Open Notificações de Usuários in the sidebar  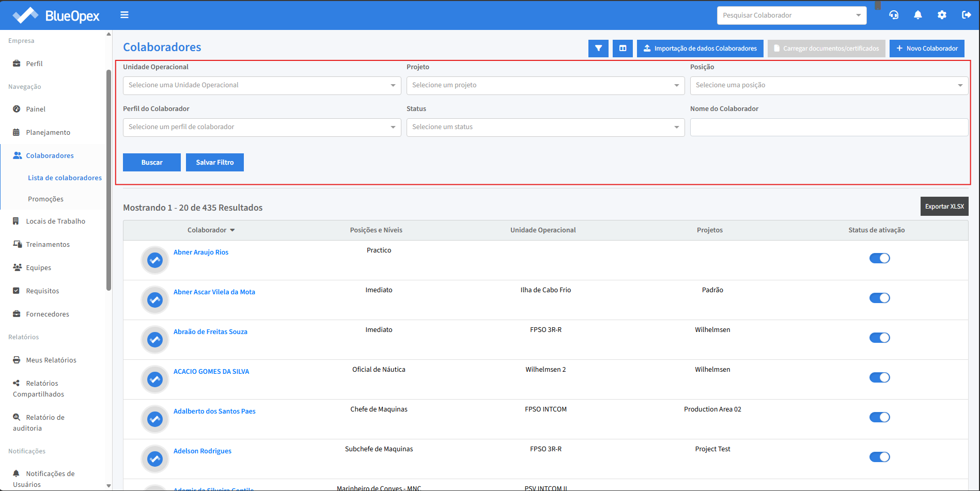click(43, 479)
